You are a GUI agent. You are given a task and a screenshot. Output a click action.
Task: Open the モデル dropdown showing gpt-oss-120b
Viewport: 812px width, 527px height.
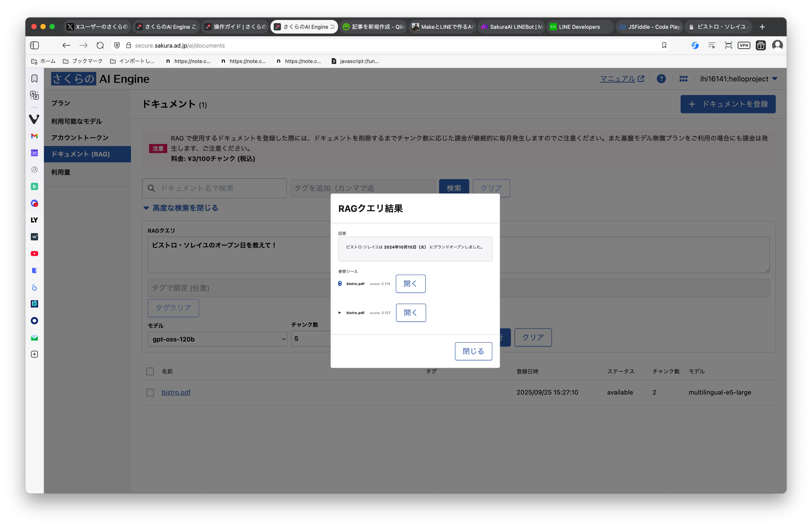click(218, 339)
